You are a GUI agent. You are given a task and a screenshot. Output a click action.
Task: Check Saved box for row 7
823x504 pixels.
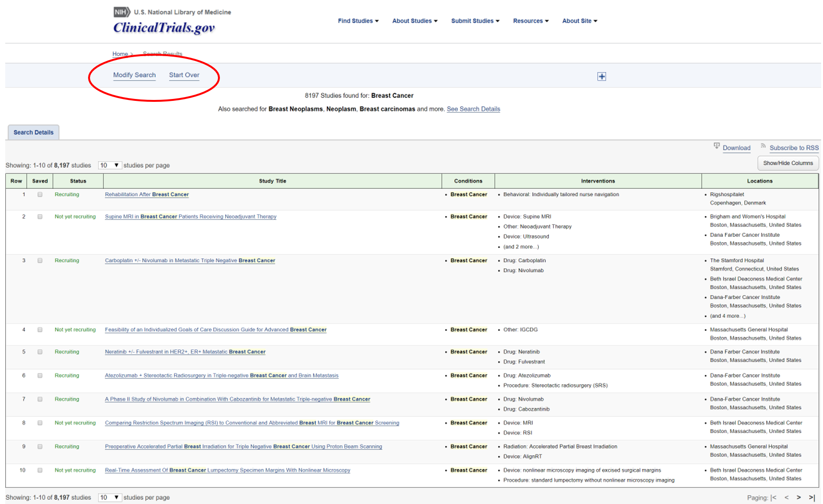pos(40,399)
